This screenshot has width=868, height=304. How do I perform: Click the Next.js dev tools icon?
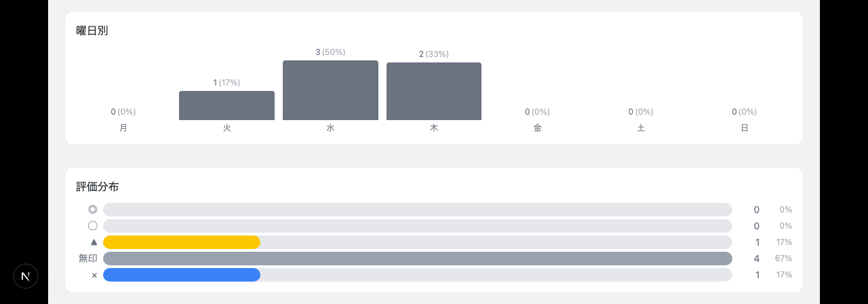click(26, 276)
